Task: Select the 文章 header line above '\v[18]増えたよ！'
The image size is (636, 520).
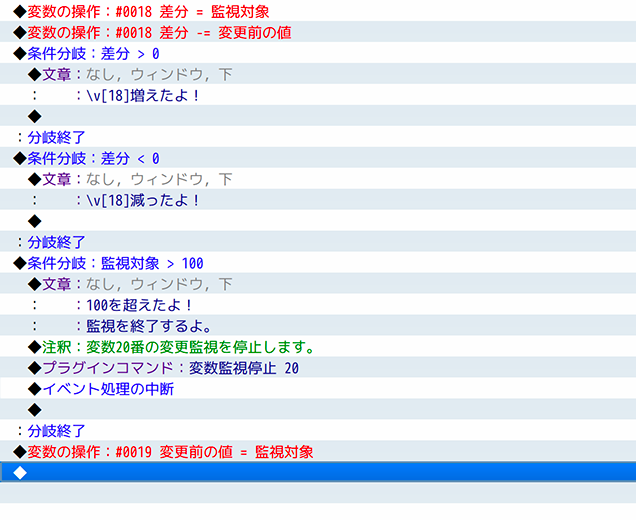Action: tap(130, 74)
